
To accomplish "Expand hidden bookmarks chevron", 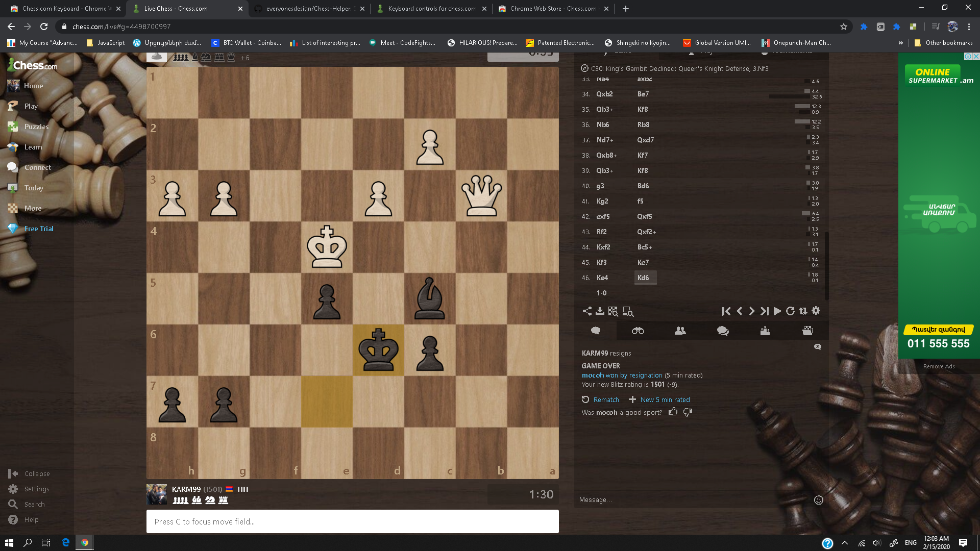I will pyautogui.click(x=900, y=43).
